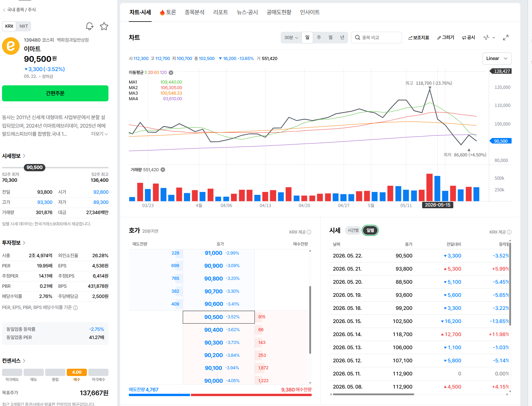
Task: Click info icon beside PER, EPS 기준
Action: (76, 308)
